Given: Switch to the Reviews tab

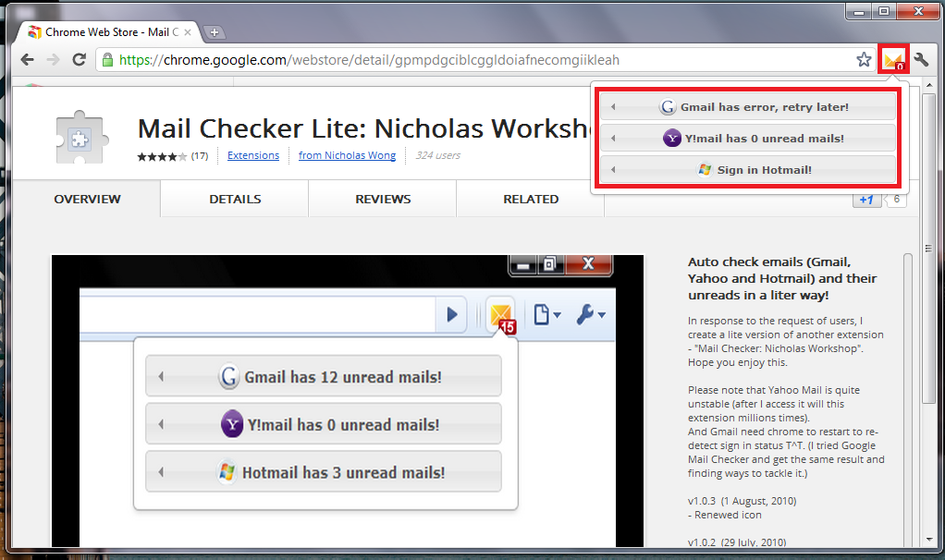Looking at the screenshot, I should coord(383,199).
